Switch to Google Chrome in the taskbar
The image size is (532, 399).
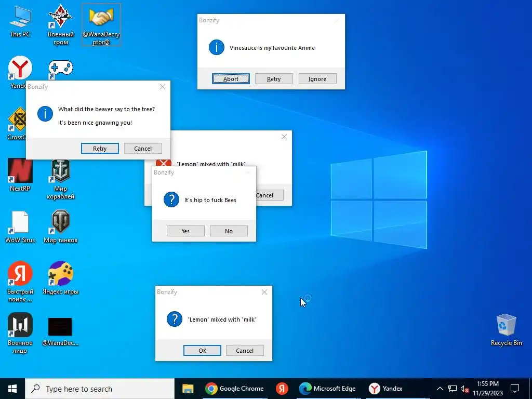[234, 389]
